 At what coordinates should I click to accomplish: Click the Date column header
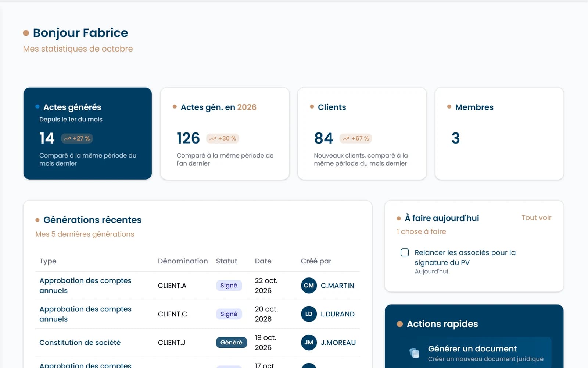coord(263,261)
